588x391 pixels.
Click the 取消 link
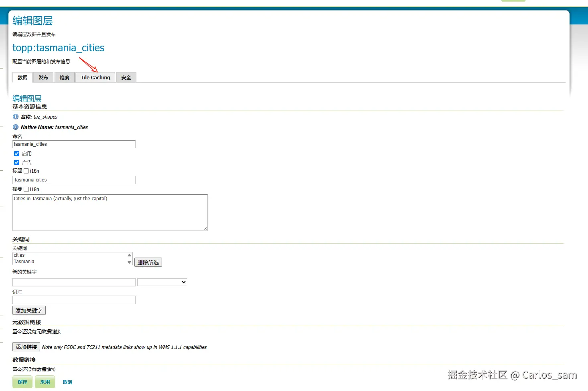[67, 382]
